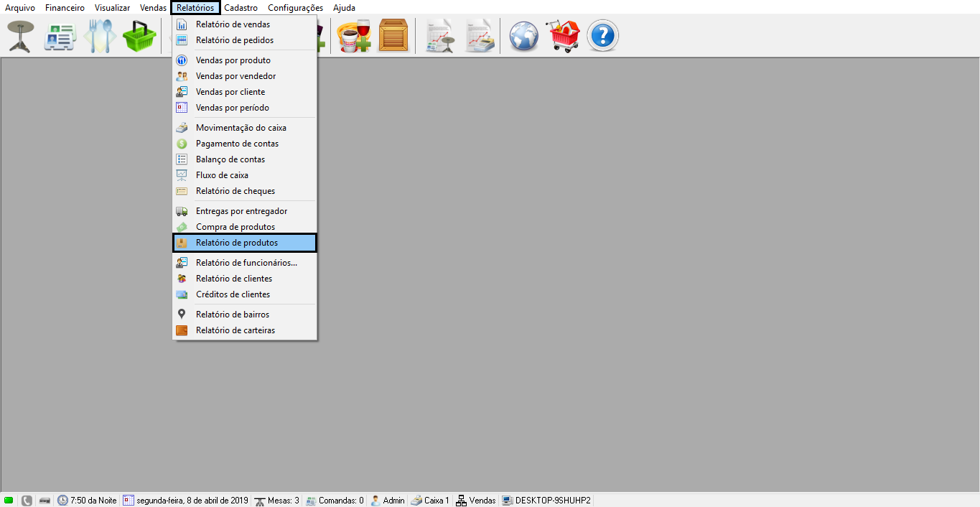
Task: Open the ID cards toolbar icon
Action: 60,36
